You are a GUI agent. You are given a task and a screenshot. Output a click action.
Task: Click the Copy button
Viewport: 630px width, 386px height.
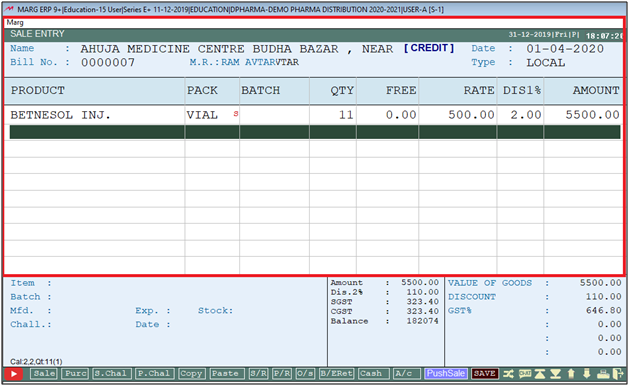click(192, 374)
